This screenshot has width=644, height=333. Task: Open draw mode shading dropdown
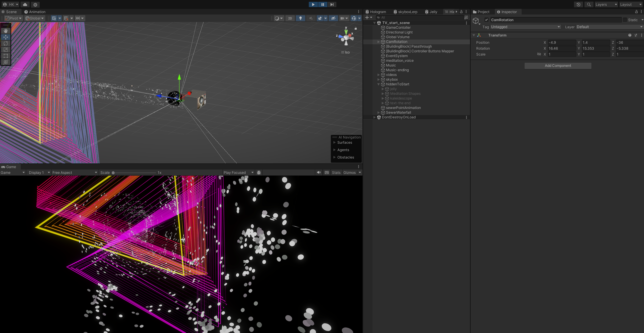[279, 18]
